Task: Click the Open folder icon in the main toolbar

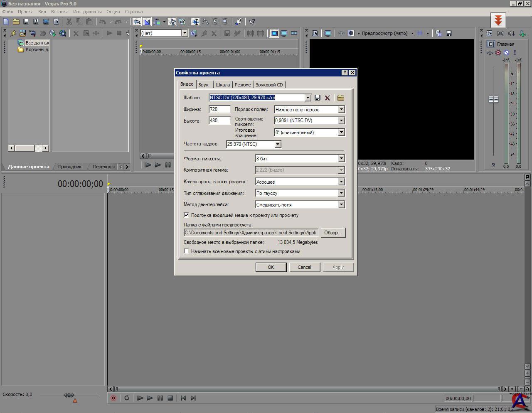Action: (x=16, y=22)
